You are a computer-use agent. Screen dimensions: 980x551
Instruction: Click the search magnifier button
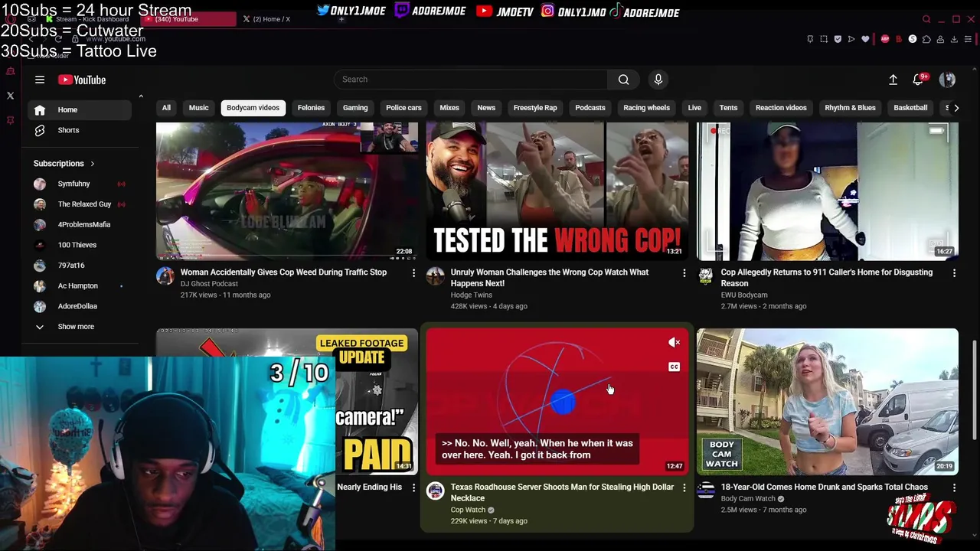click(x=623, y=80)
